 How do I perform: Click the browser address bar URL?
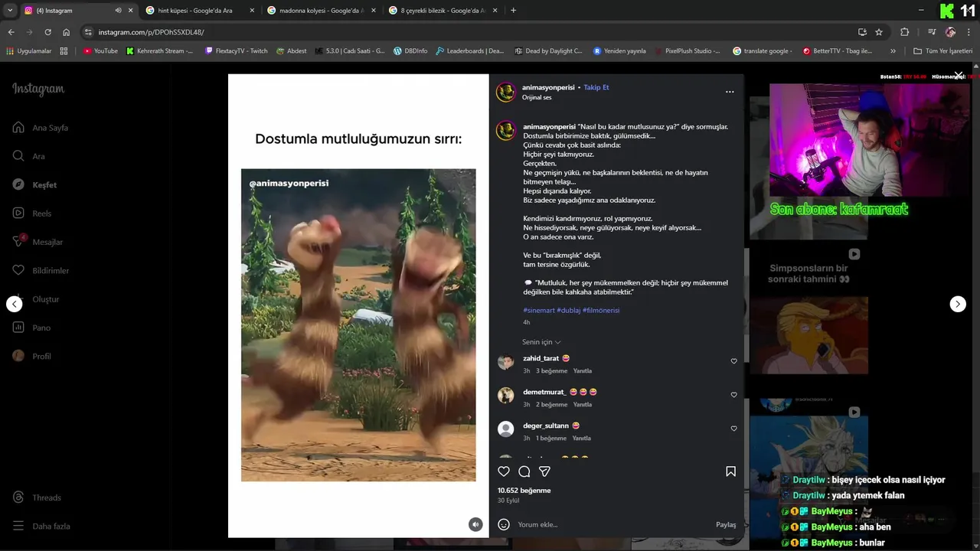tap(151, 32)
